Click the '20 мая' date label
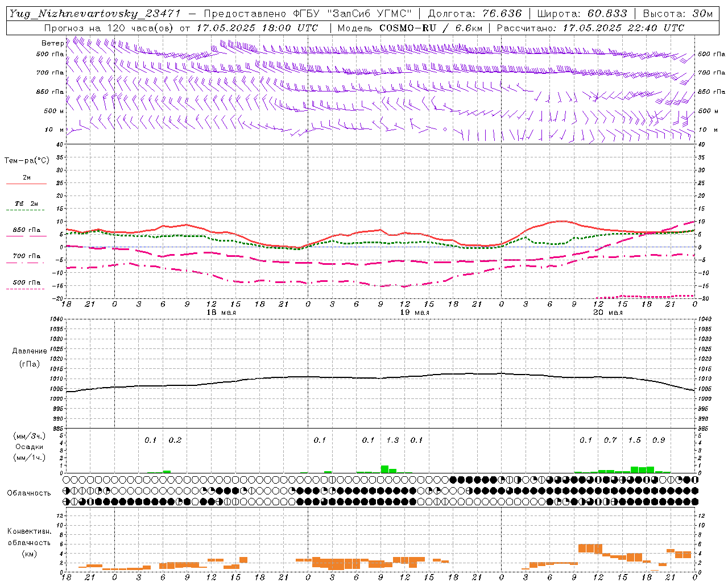Screen dimensions: 728x582 click(x=608, y=313)
